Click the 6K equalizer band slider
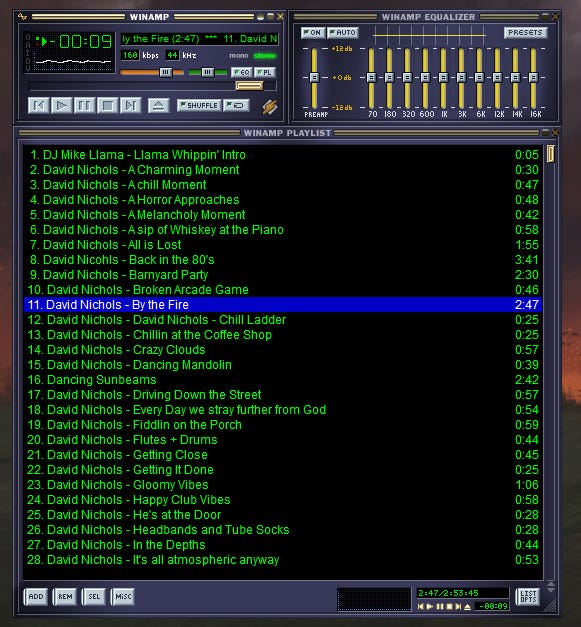The width and height of the screenshot is (581, 627). click(479, 77)
